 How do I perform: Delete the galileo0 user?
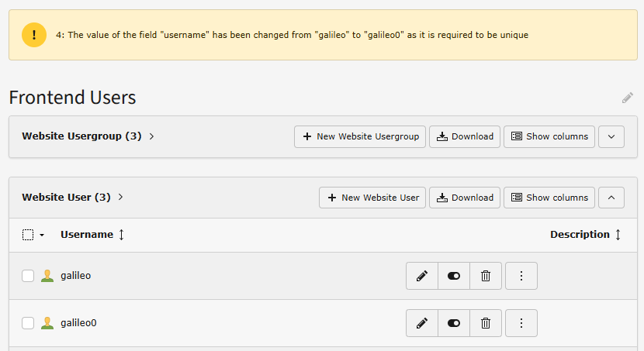tap(486, 323)
